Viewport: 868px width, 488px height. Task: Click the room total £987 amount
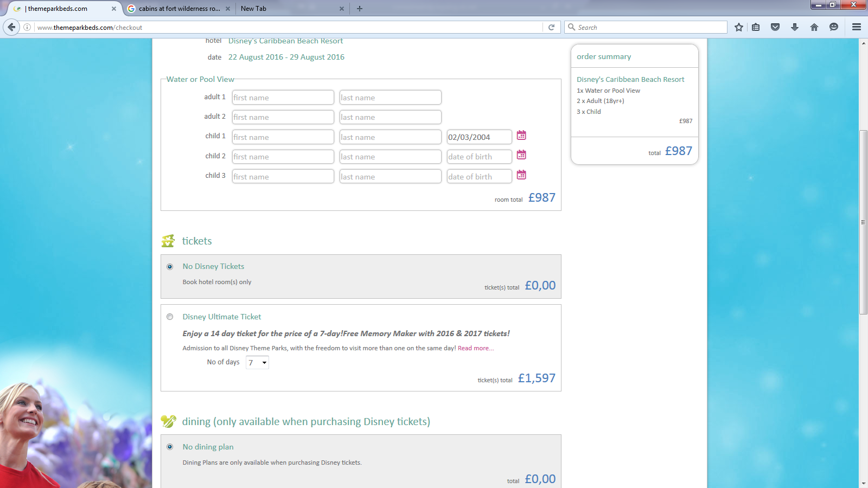541,198
